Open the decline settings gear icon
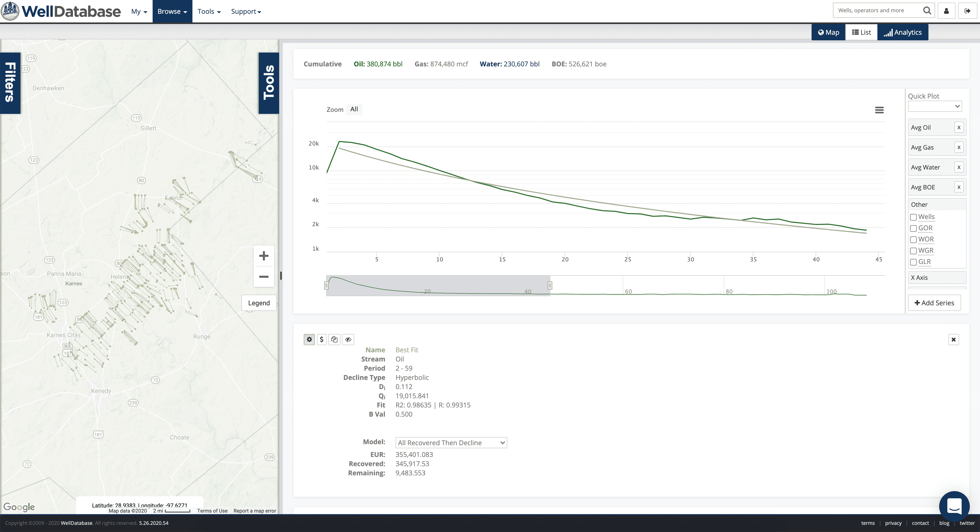 [309, 340]
